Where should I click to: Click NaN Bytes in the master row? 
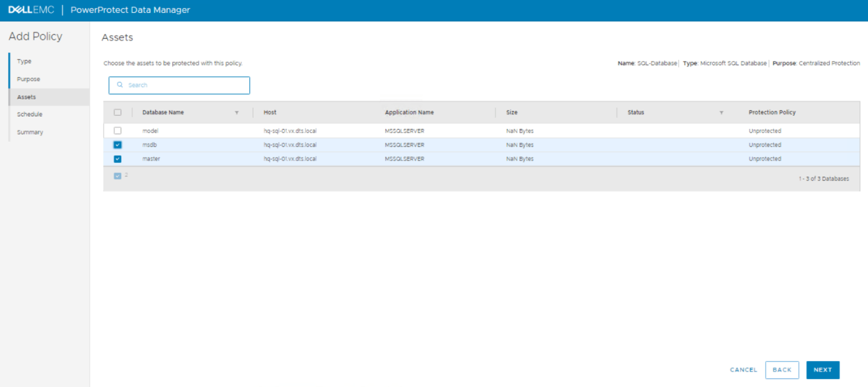(x=519, y=159)
